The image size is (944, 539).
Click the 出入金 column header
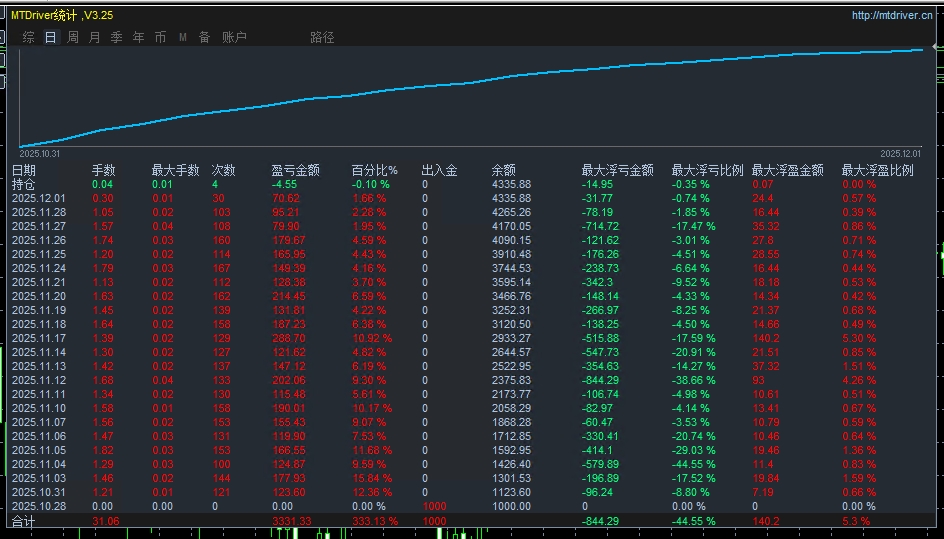coord(439,170)
